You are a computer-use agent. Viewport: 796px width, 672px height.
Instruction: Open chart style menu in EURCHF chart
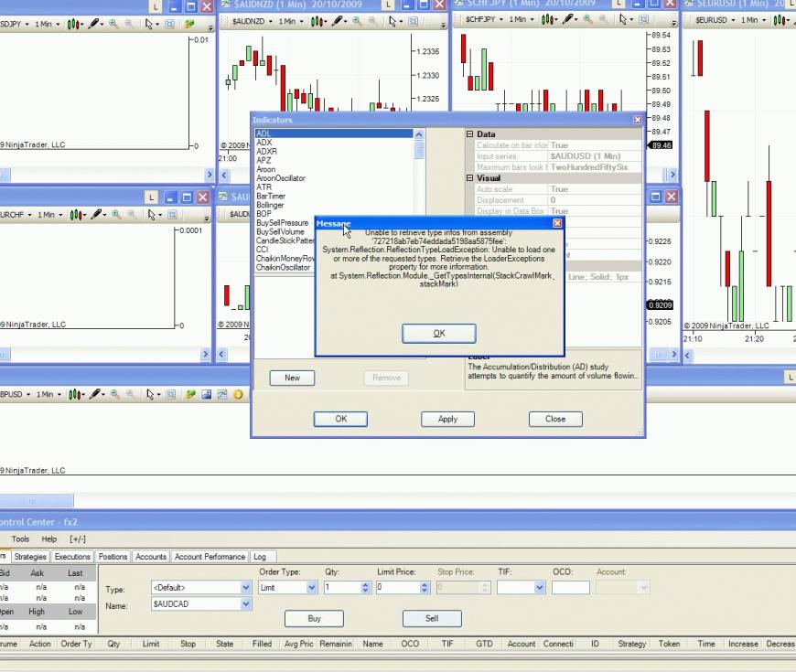tap(78, 215)
